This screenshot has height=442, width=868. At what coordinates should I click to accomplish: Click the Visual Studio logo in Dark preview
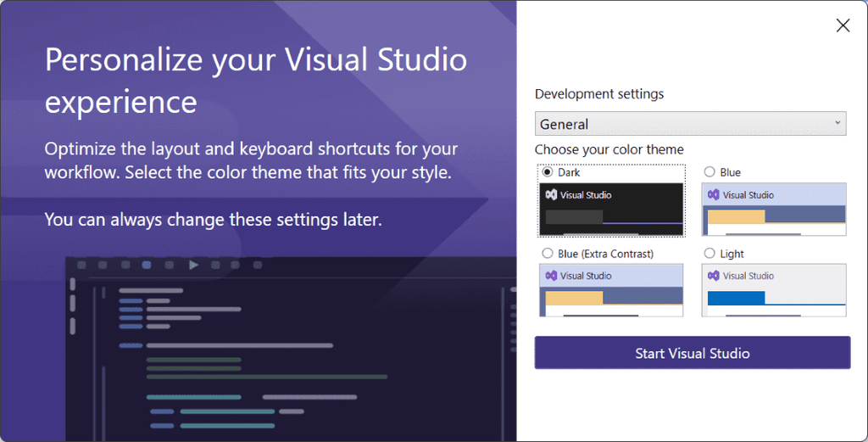coord(551,195)
